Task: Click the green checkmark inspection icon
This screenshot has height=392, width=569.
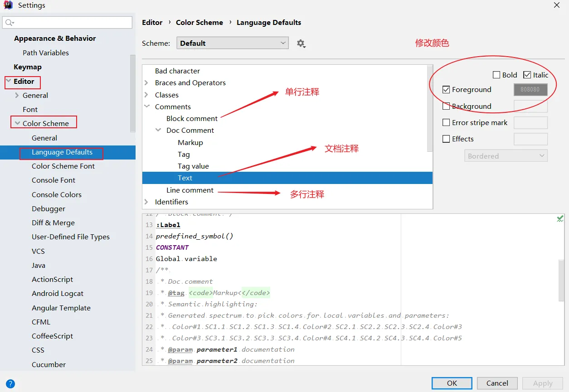Action: coord(560,219)
